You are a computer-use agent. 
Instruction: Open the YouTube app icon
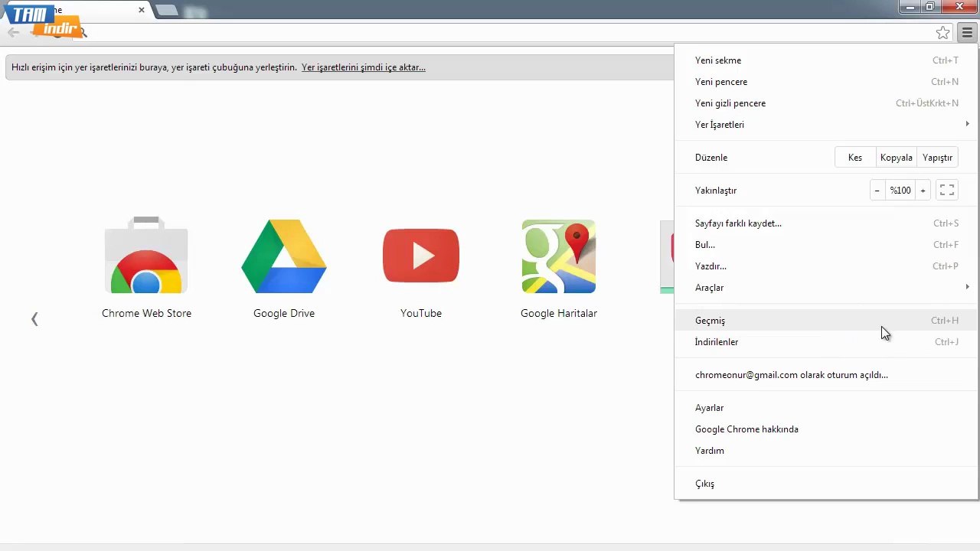[421, 256]
